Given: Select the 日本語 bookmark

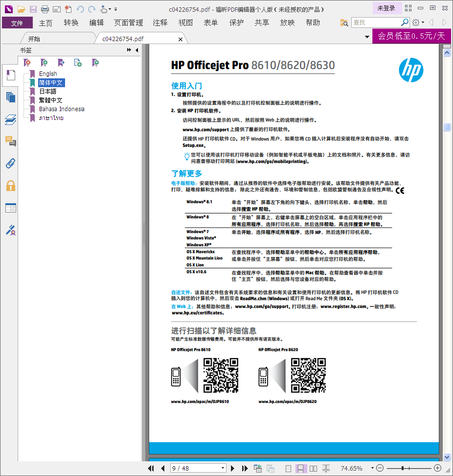Looking at the screenshot, I should coord(47,92).
